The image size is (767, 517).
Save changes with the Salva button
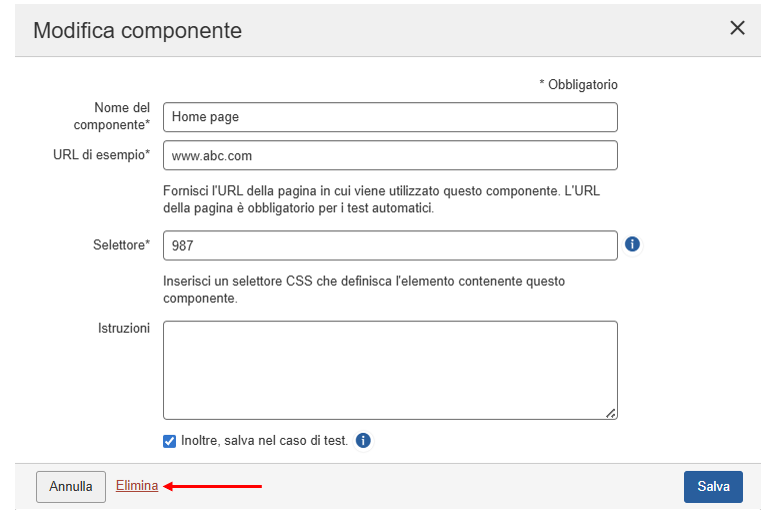click(713, 487)
